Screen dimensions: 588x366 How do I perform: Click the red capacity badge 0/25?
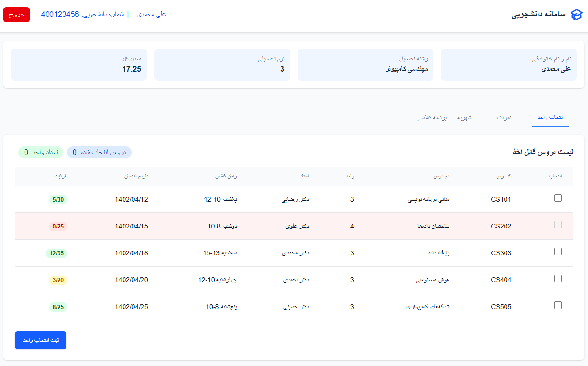click(58, 227)
